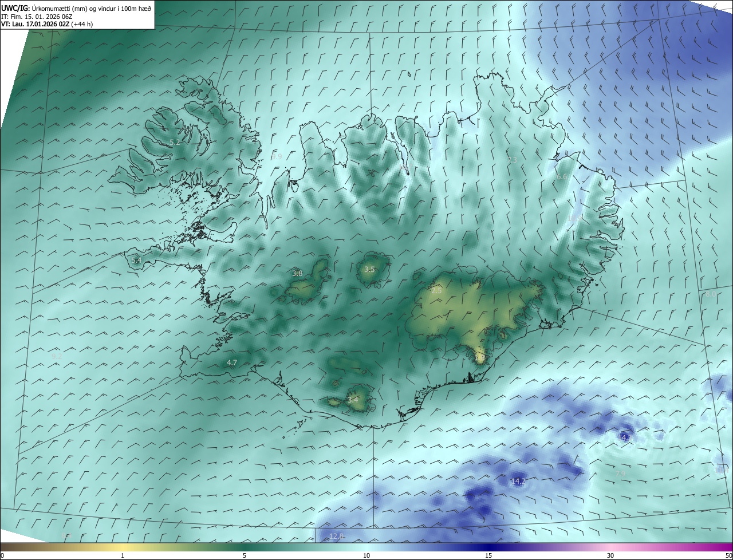
Task: Click the 2.5 value on the large glacier
Action: (x=436, y=291)
